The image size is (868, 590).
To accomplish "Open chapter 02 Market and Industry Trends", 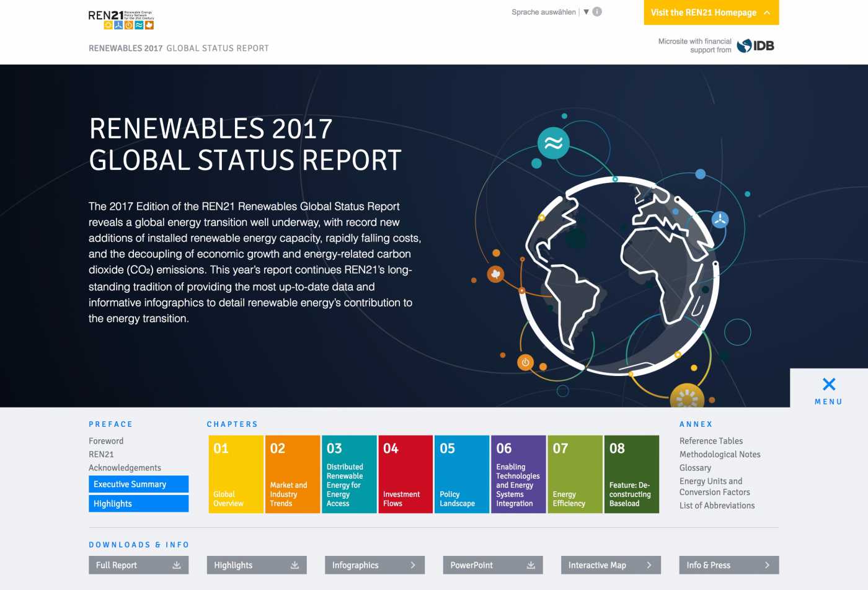I will coord(293,474).
